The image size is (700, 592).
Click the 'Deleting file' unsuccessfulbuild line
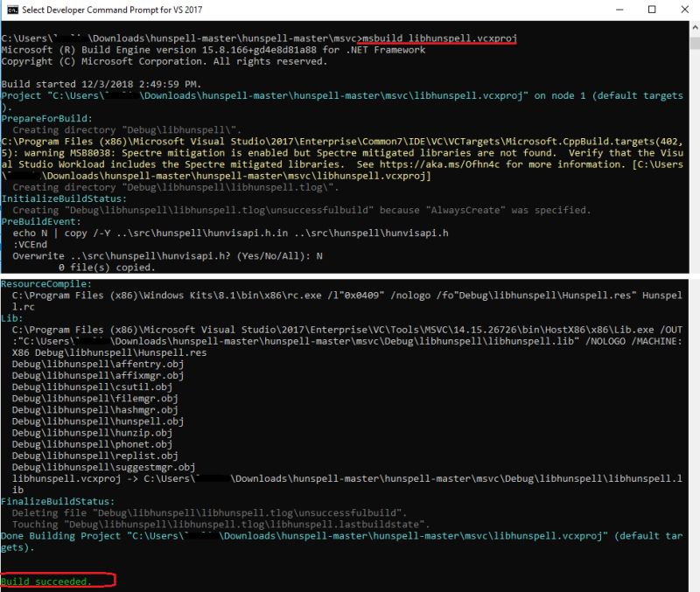[x=209, y=512]
